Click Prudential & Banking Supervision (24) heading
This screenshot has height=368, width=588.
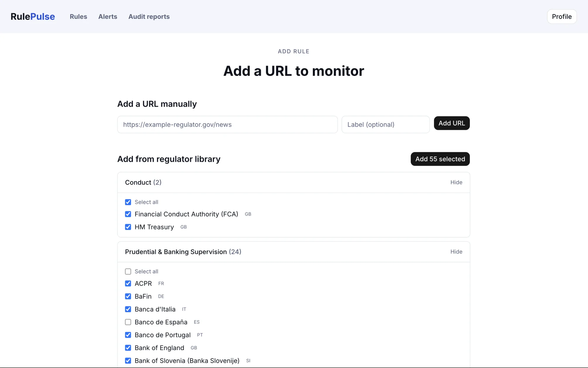[183, 252]
